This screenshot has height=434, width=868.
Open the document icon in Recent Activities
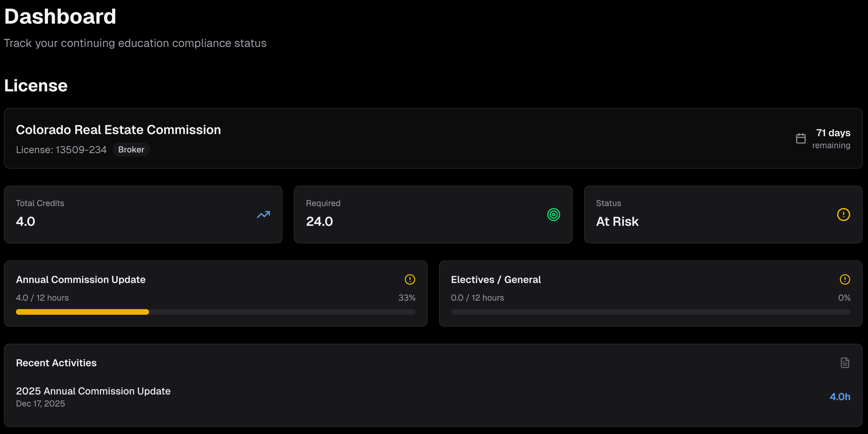click(x=845, y=362)
